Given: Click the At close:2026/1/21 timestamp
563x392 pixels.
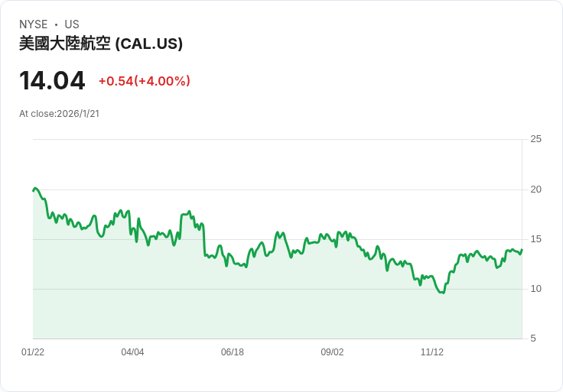Looking at the screenshot, I should pos(60,114).
